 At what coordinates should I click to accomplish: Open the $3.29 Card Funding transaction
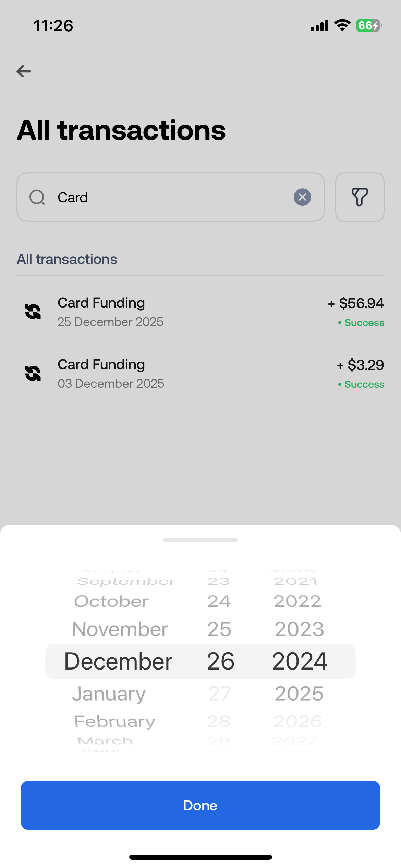click(x=200, y=374)
